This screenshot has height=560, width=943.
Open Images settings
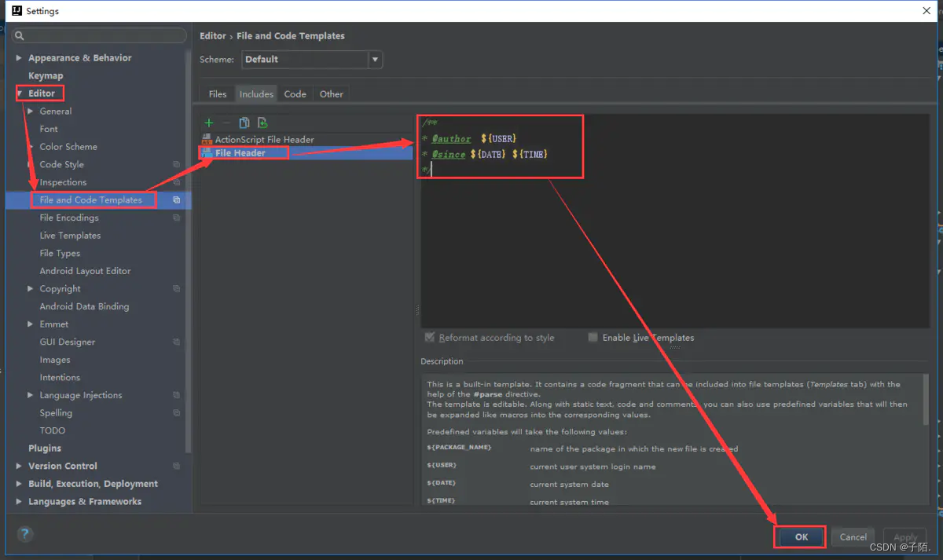click(55, 360)
